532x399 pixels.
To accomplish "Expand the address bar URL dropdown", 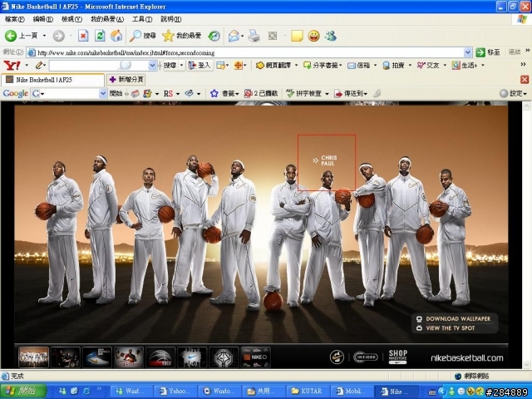I will (467, 52).
